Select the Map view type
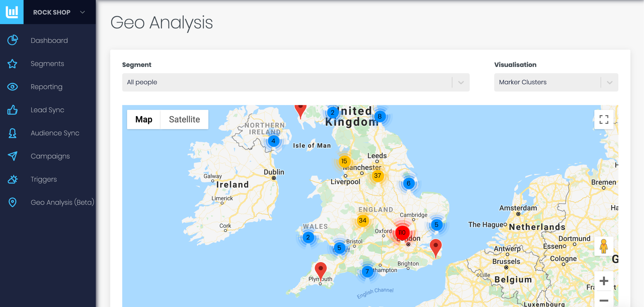The height and width of the screenshot is (307, 644). (144, 119)
